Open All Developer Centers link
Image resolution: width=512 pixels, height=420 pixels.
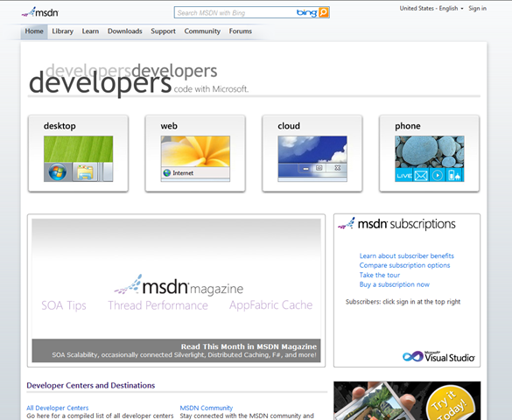(58, 408)
